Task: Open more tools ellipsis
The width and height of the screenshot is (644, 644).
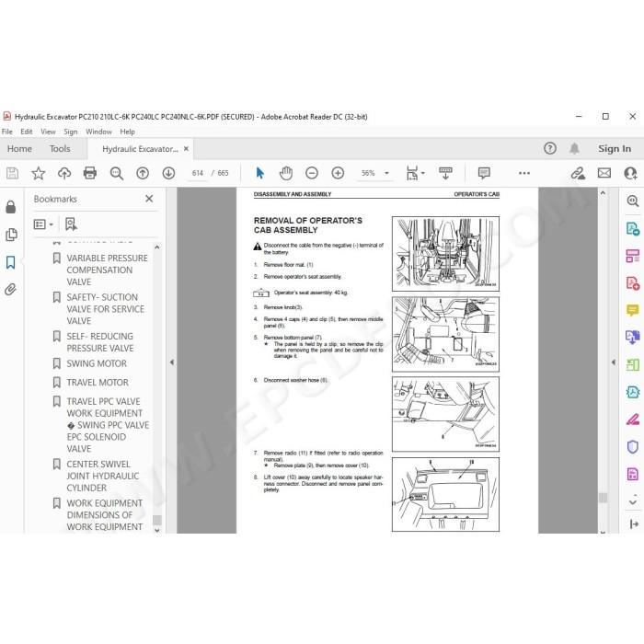Action: [x=524, y=173]
